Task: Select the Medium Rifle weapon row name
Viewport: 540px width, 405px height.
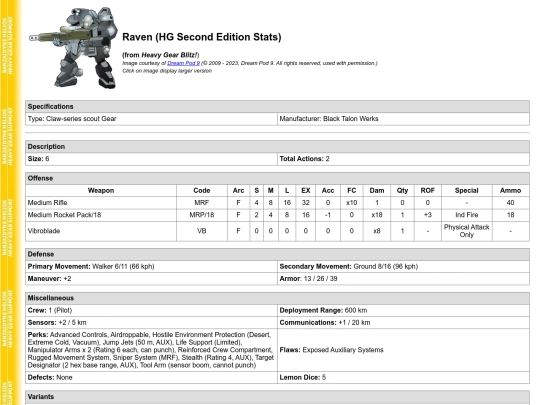Action: pos(48,202)
